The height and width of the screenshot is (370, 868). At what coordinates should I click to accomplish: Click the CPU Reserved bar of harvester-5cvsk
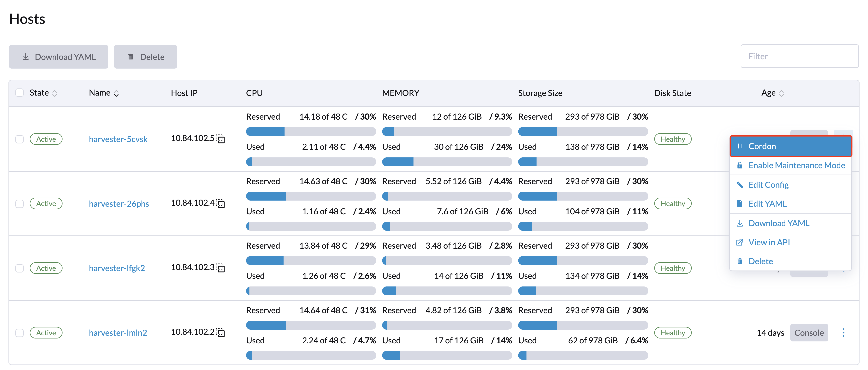click(311, 131)
